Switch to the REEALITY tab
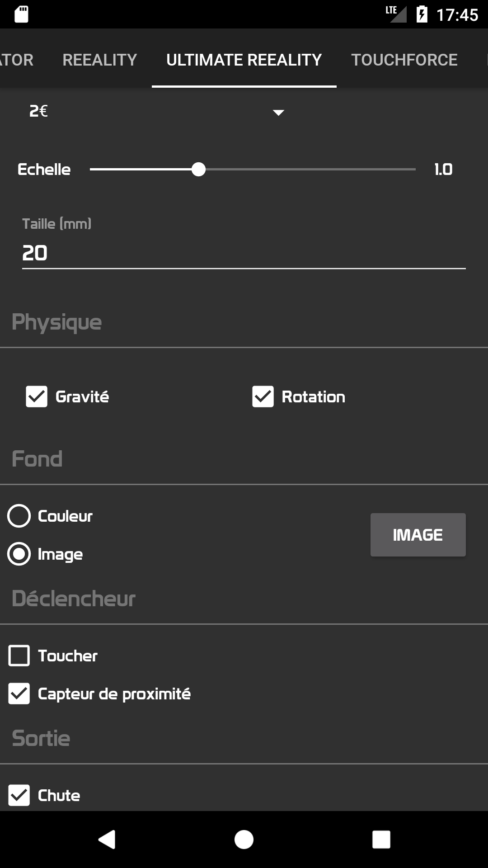This screenshot has width=488, height=868. [100, 60]
